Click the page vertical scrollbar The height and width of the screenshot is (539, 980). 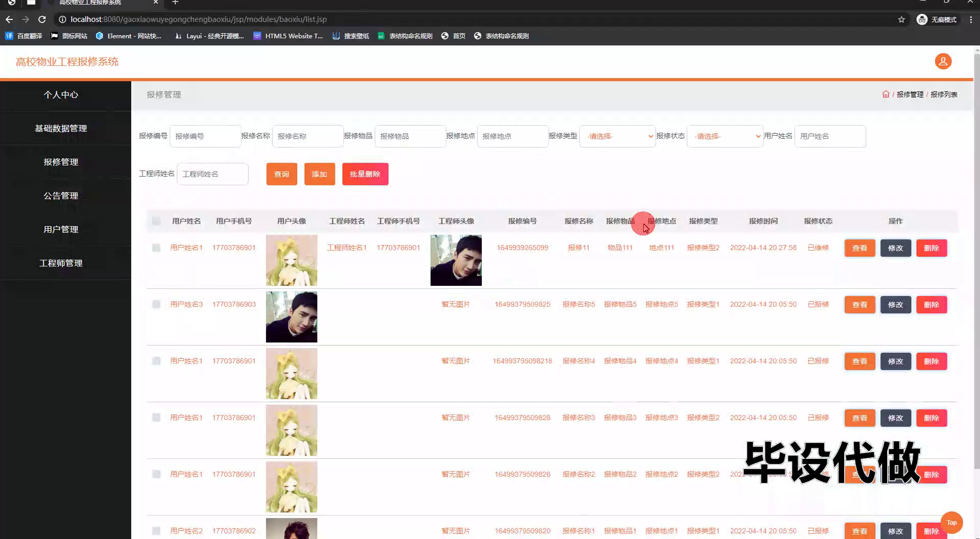pos(977,260)
